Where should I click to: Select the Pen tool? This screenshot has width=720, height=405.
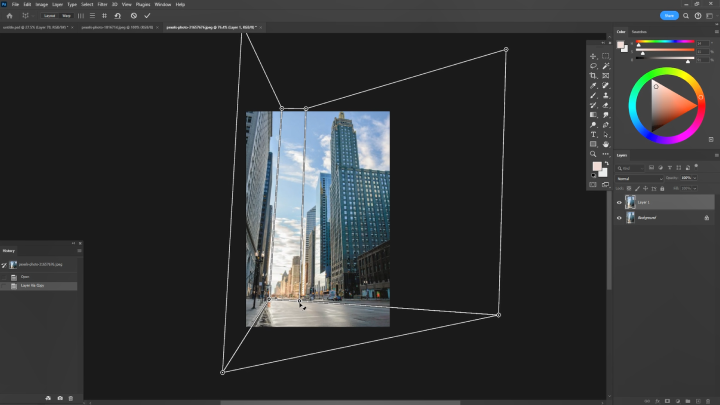606,125
